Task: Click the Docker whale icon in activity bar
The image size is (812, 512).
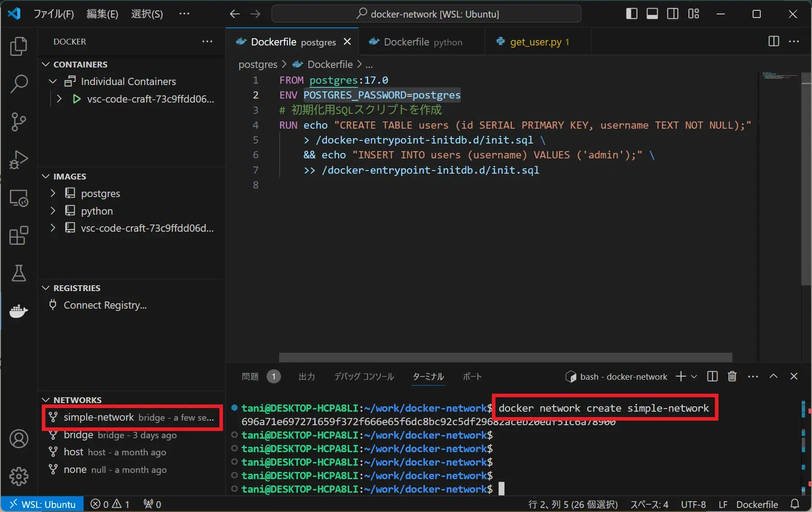Action: [x=18, y=311]
